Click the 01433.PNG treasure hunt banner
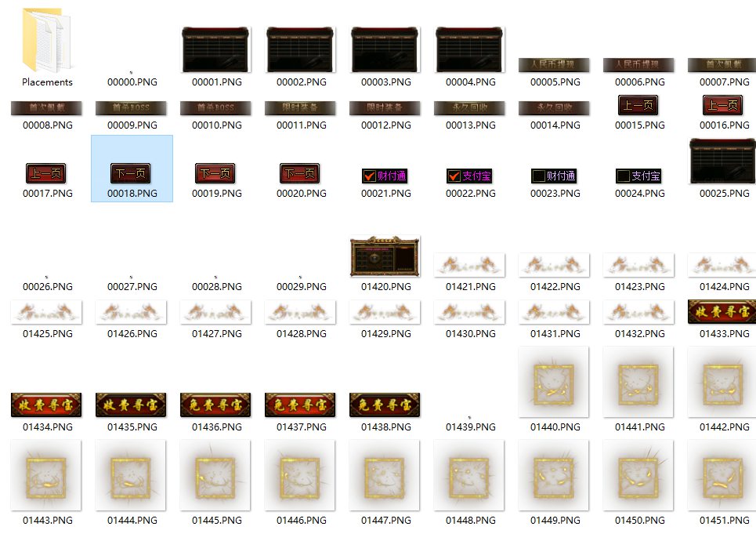This screenshot has width=756, height=541. [722, 311]
